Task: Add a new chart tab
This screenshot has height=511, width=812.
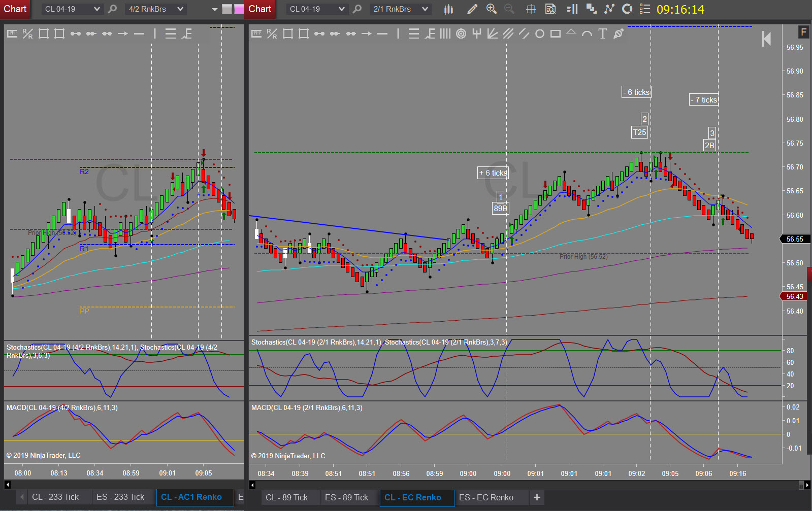Action: coord(537,498)
